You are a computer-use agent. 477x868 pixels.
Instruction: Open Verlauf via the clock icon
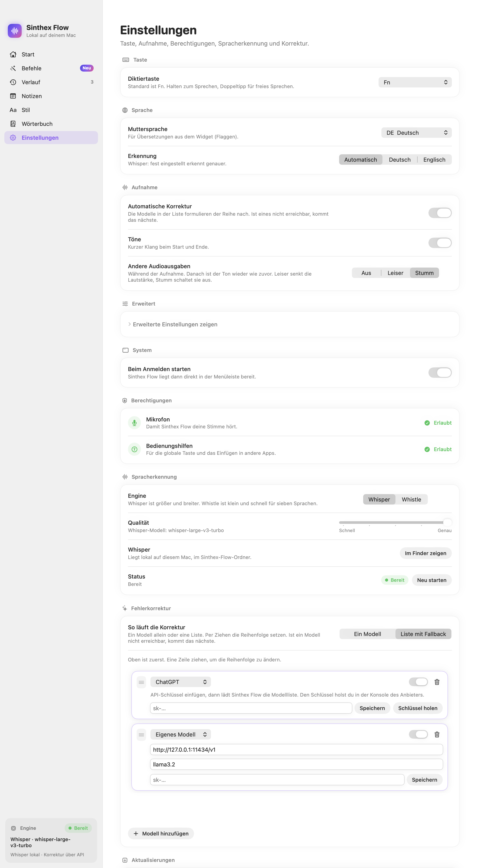[13, 82]
